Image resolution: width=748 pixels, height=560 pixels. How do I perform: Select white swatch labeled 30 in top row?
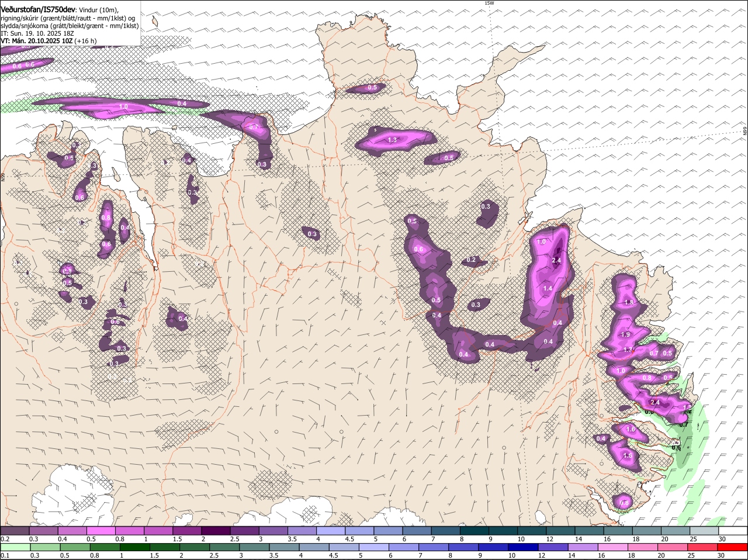click(x=734, y=531)
